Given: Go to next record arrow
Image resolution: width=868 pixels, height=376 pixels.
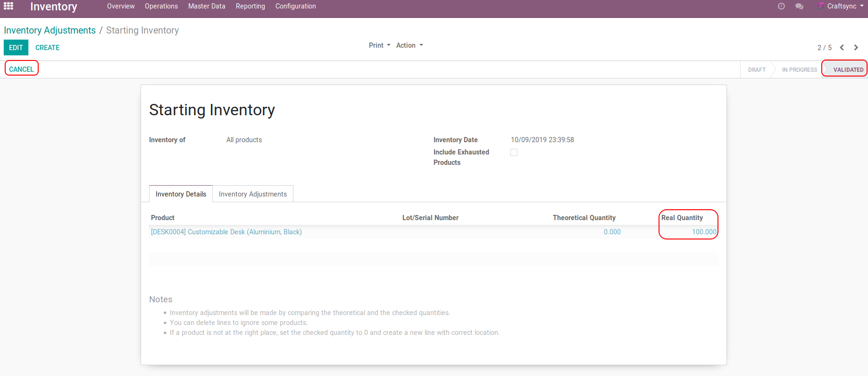Looking at the screenshot, I should coord(856,47).
